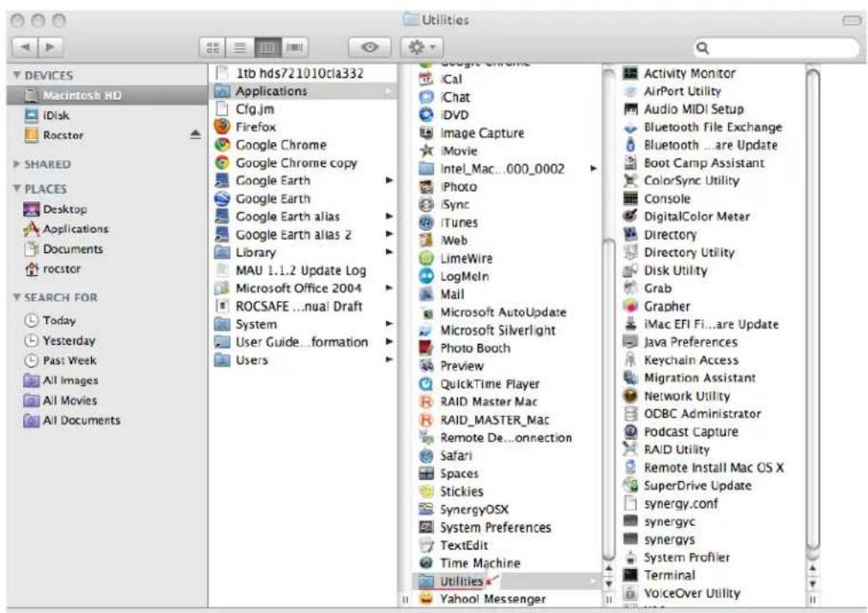Image resolution: width=868 pixels, height=613 pixels.
Task: Open rocstor home folder in sidebar
Action: [x=62, y=269]
